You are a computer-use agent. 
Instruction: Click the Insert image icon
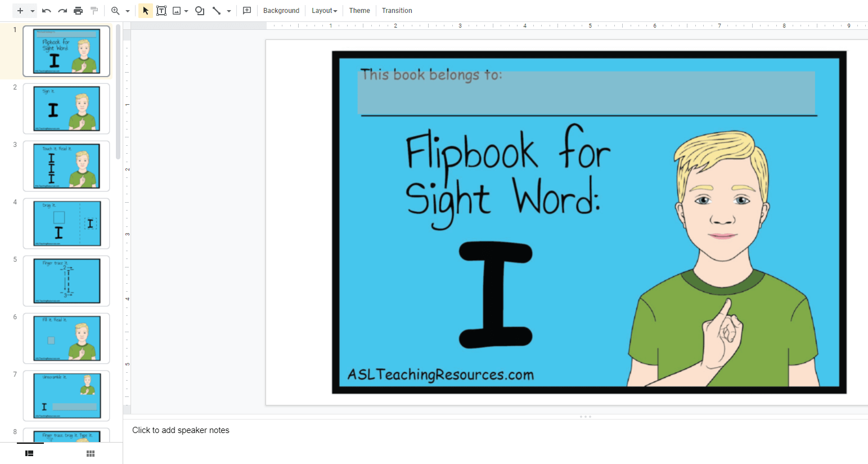[x=177, y=11]
